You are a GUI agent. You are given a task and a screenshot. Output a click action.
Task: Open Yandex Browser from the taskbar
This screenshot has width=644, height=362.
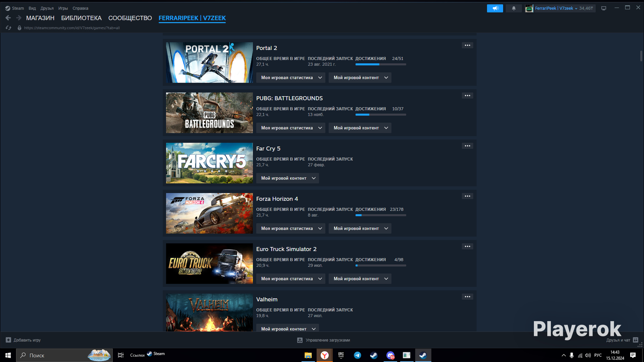click(x=325, y=355)
